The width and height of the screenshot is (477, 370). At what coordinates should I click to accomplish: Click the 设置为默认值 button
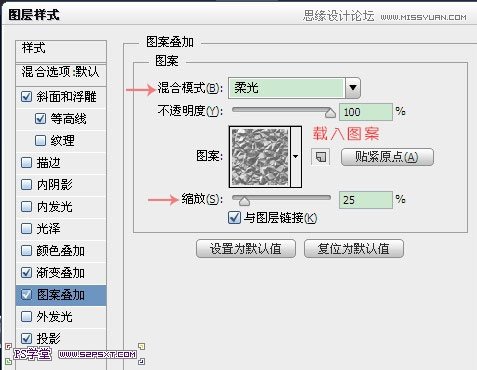pos(246,249)
